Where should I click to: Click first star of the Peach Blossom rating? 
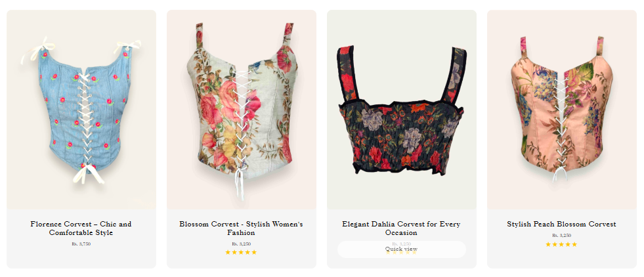point(548,244)
